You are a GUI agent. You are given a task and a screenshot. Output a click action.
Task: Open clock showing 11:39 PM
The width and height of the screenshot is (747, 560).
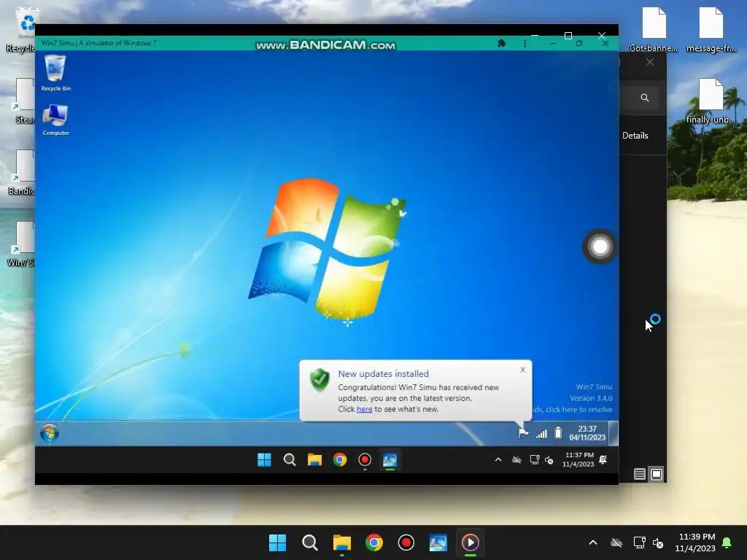695,542
